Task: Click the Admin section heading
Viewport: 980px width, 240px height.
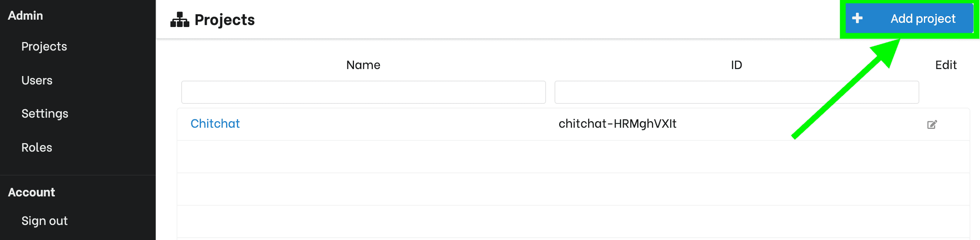Action: [26, 15]
